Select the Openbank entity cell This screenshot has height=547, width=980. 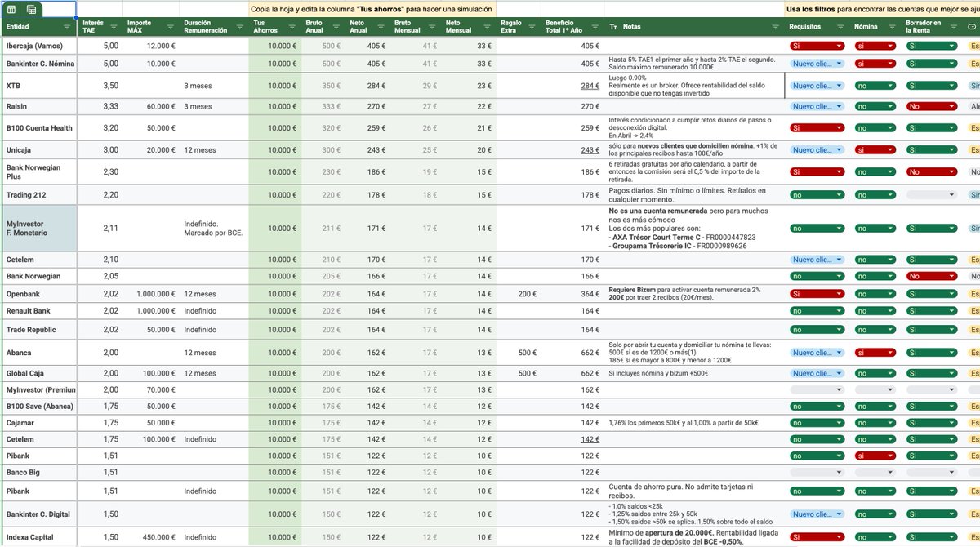pyautogui.click(x=38, y=293)
